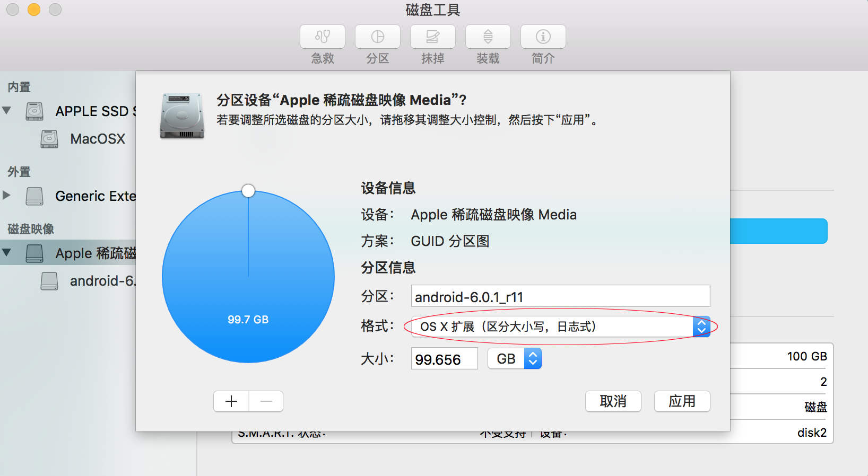This screenshot has height=476, width=868.
Task: Select the APPLE SSD disk icon in sidebar
Action: [x=34, y=111]
